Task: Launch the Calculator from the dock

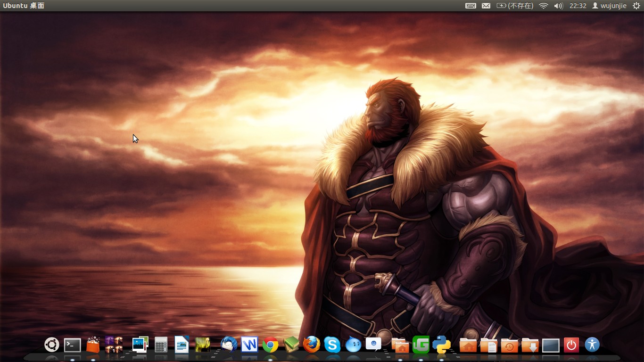Action: (161, 345)
